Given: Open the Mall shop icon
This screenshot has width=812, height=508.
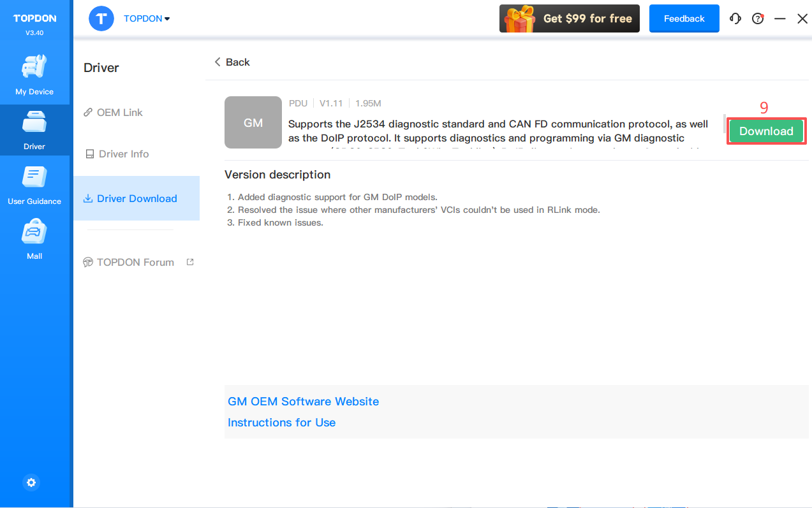Looking at the screenshot, I should tap(34, 233).
